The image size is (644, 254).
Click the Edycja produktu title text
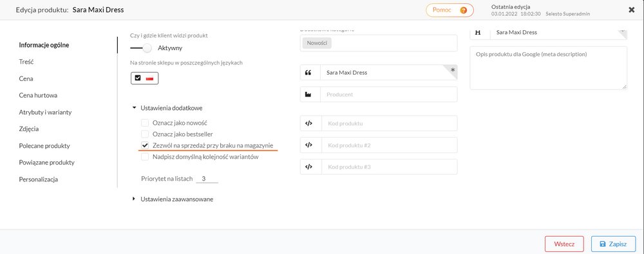pos(42,10)
